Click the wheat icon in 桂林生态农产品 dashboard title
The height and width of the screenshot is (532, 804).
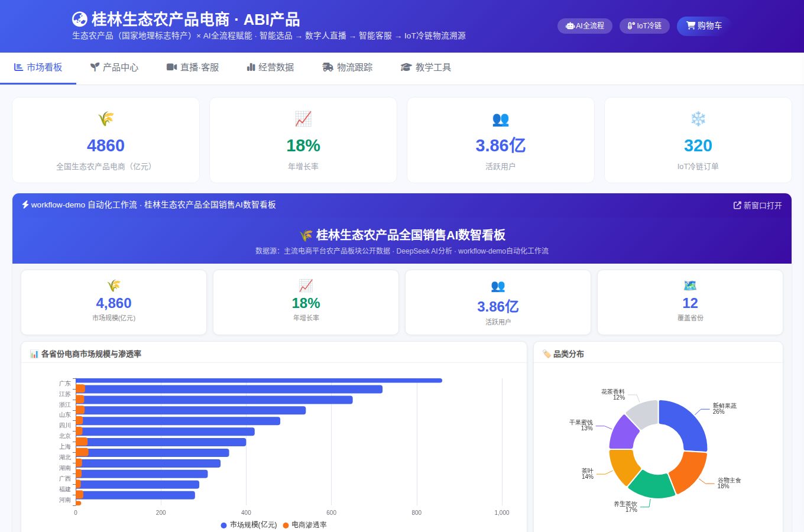coord(306,235)
